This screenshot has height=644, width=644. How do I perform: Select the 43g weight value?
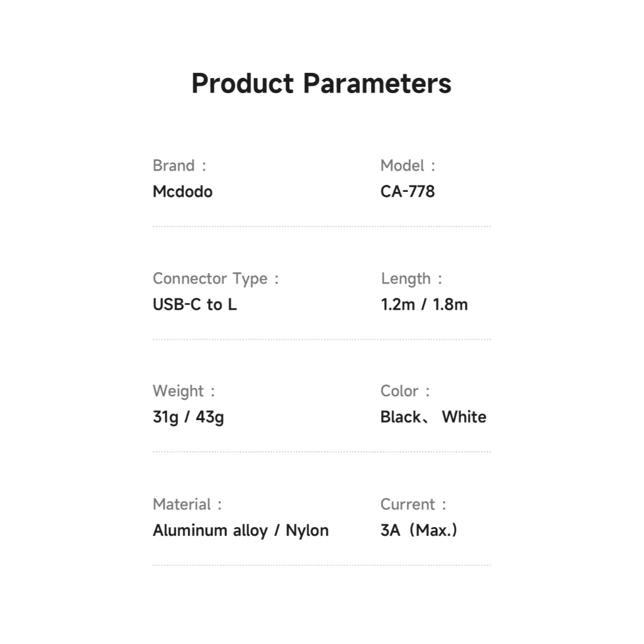210,417
